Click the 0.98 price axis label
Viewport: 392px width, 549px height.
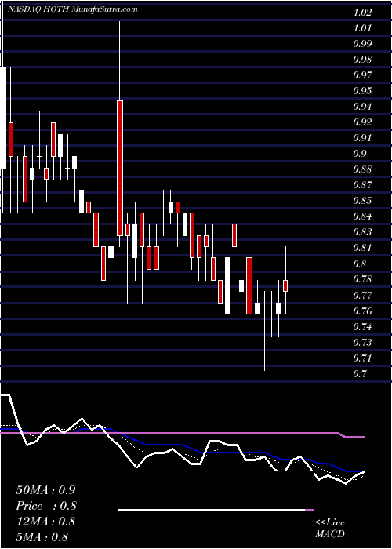click(x=361, y=60)
